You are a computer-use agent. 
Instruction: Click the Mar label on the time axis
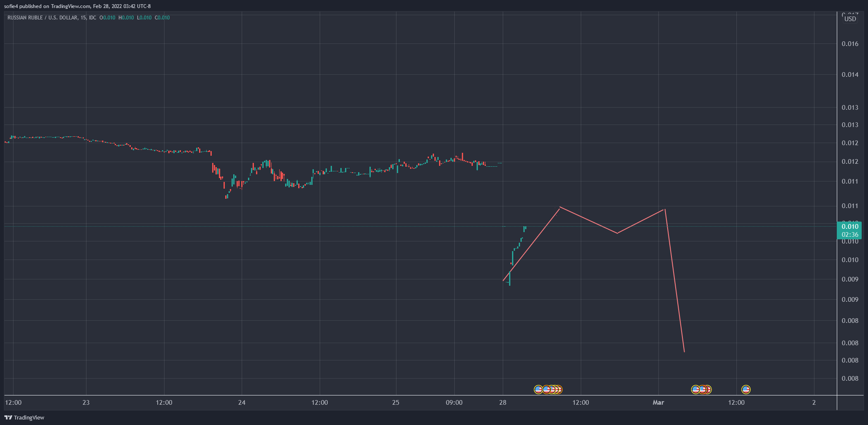coord(658,403)
